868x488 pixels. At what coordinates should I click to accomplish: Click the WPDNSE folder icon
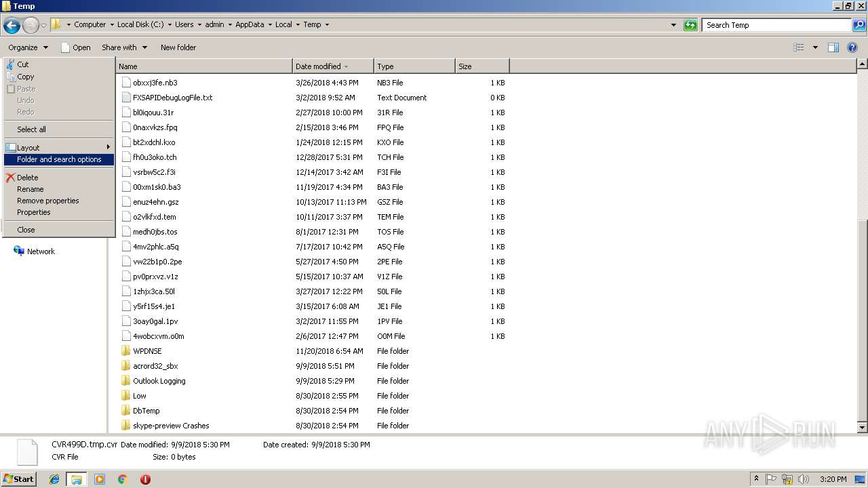tap(125, 351)
